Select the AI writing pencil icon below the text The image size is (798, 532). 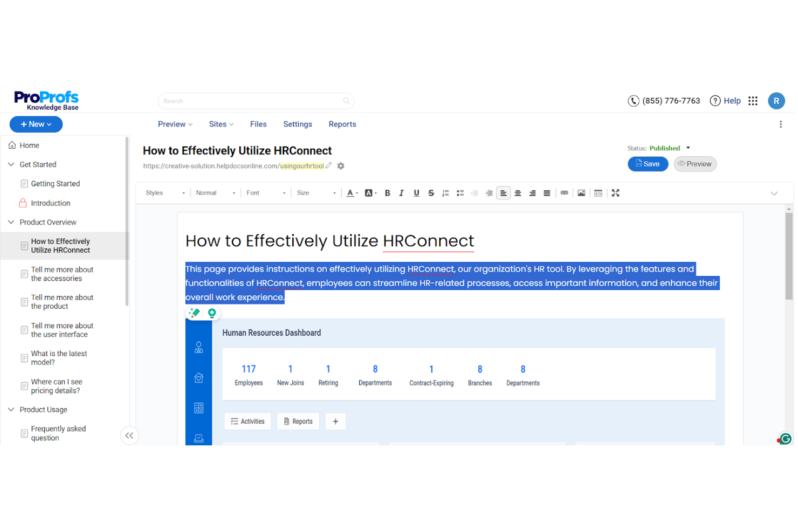(194, 312)
